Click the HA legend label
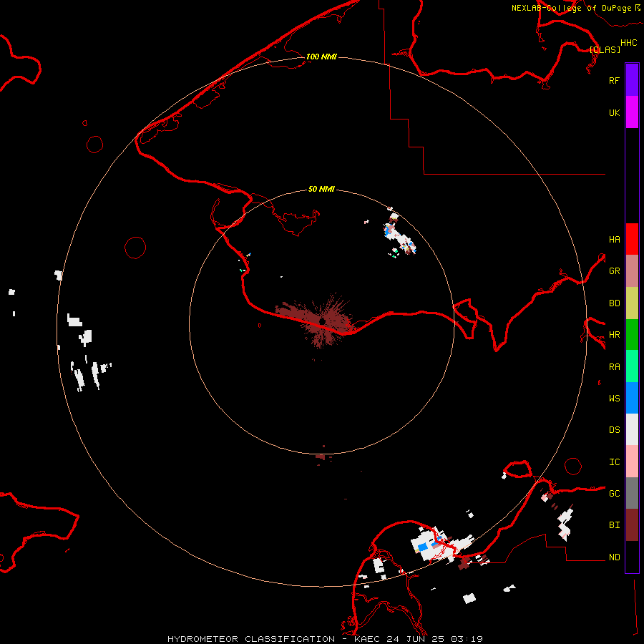The width and height of the screenshot is (644, 644). point(614,240)
